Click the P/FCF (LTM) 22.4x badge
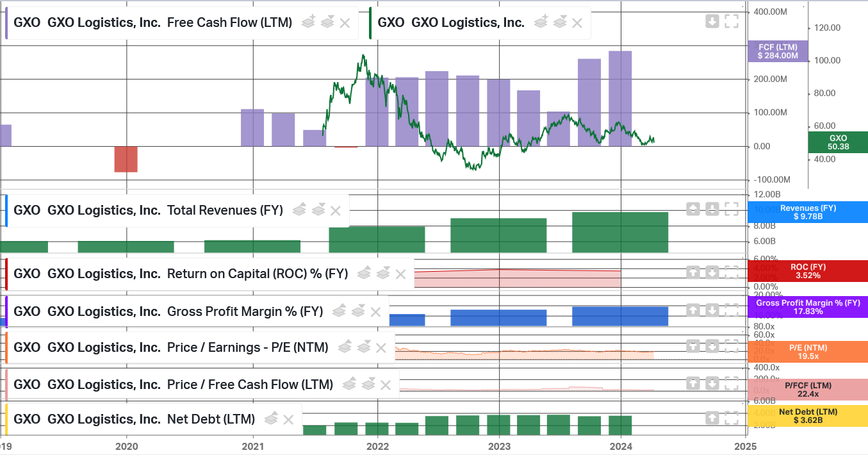This screenshot has width=868, height=455. point(808,390)
